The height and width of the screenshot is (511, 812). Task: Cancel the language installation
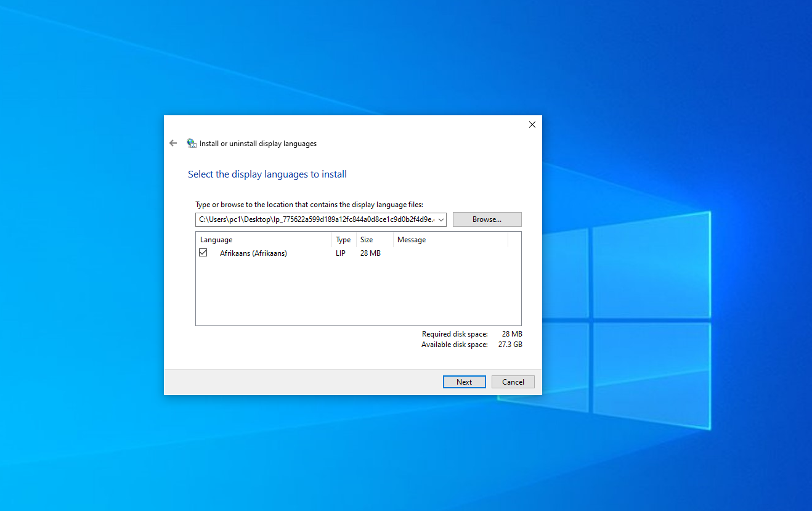coord(513,382)
